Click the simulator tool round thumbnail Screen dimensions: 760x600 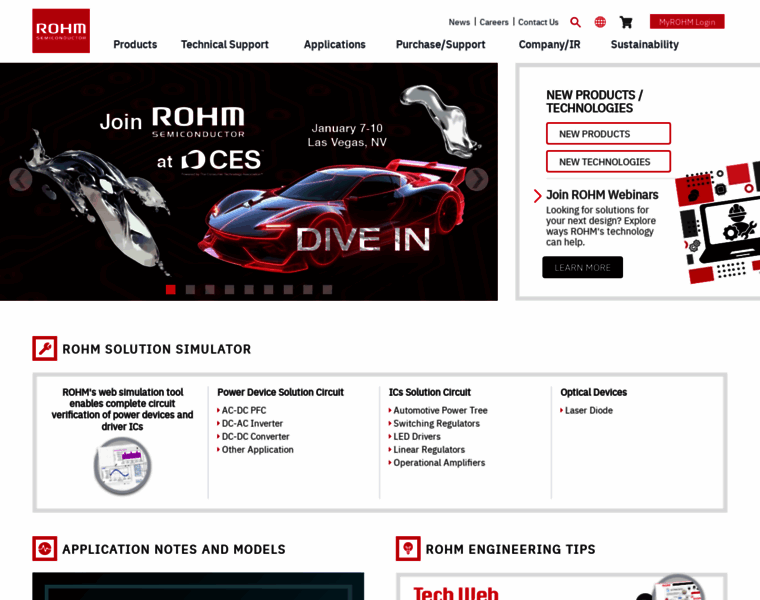click(x=123, y=466)
